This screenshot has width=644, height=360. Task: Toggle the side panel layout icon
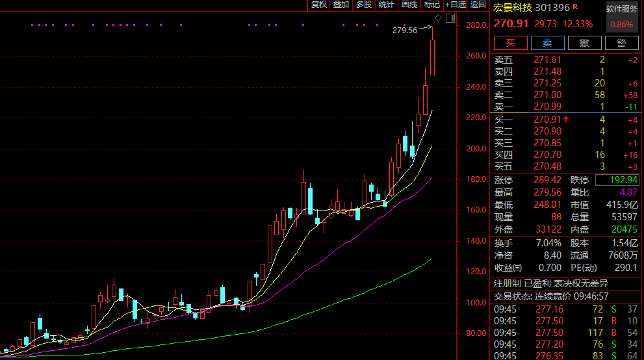(450, 18)
